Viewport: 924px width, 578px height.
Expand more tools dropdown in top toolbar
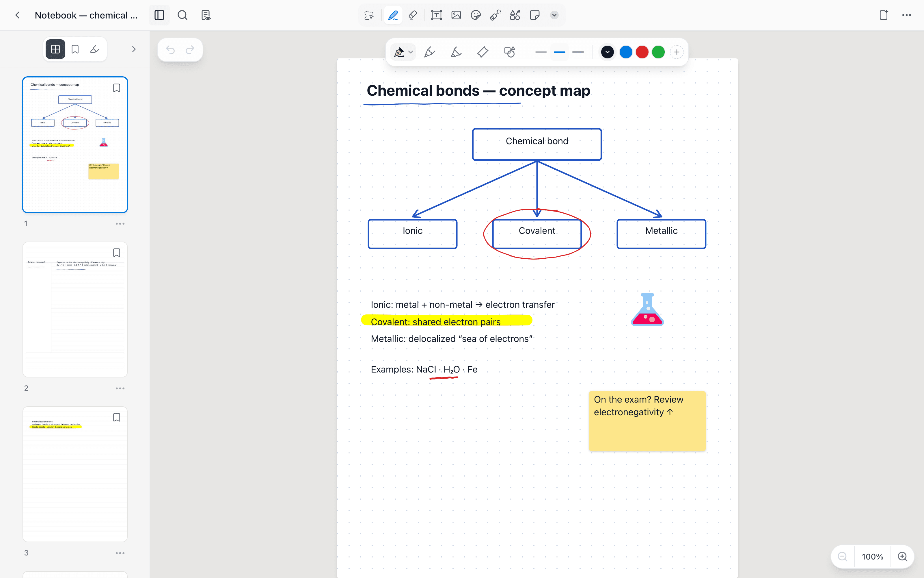tap(554, 15)
